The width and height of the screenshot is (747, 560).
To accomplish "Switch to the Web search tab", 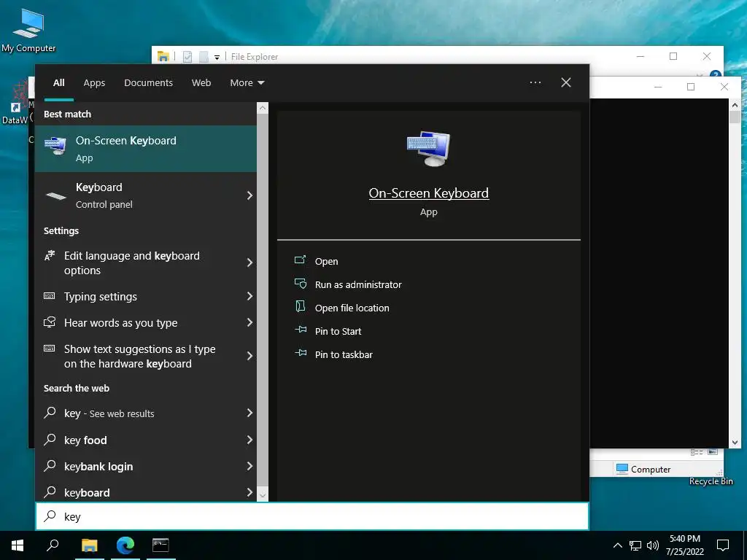I will (x=201, y=83).
